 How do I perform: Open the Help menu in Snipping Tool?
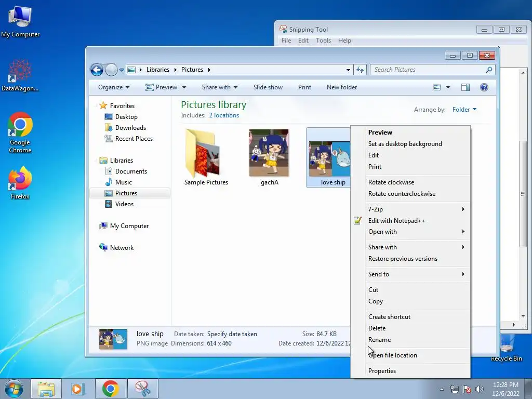coord(344,41)
